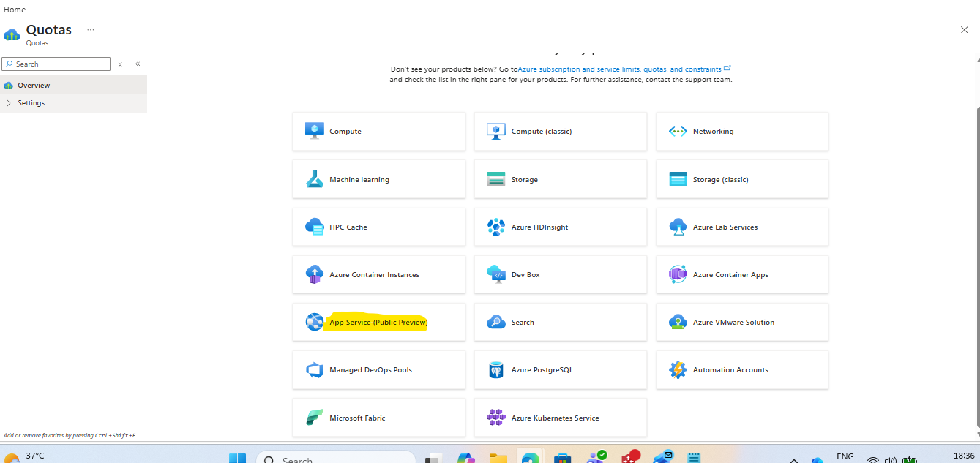Open File Explorer from the taskbar
The height and width of the screenshot is (463, 980).
[x=498, y=458]
